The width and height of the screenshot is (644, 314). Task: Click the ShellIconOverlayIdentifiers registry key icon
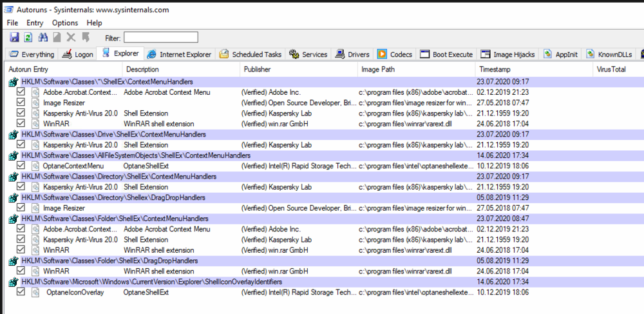[14, 282]
